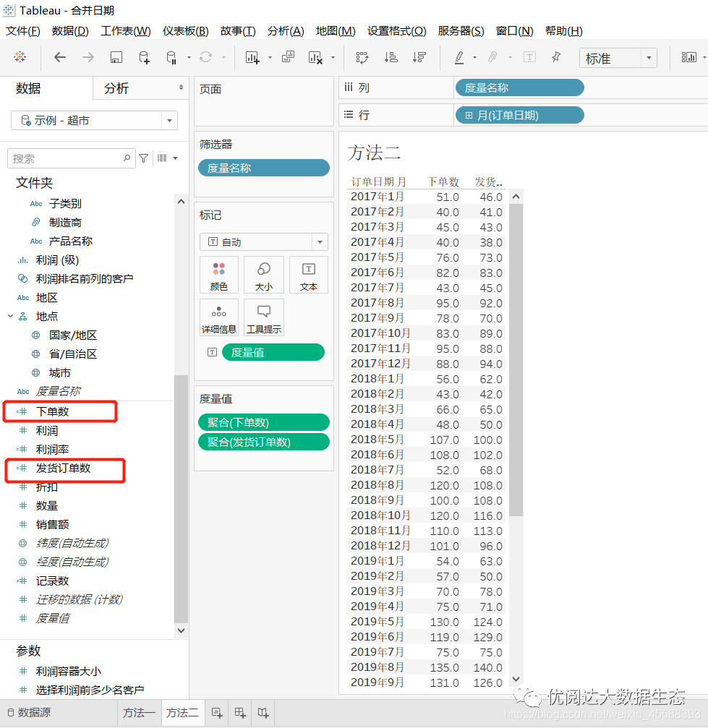
Task: Click the save disk icon
Action: point(116,58)
